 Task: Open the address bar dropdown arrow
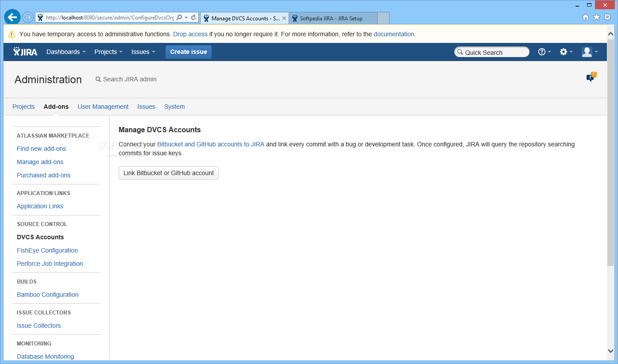coord(186,18)
